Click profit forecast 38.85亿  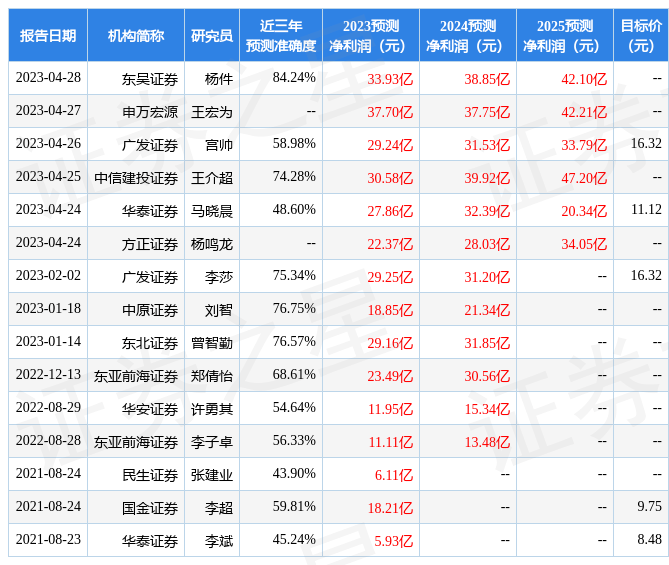487,79
